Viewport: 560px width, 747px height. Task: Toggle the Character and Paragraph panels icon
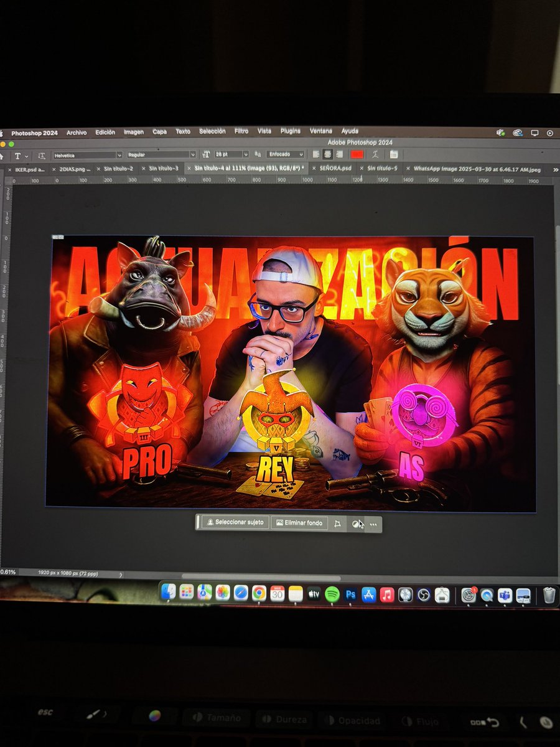(394, 154)
